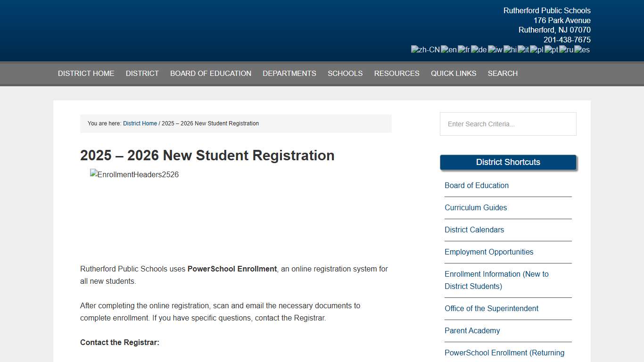Open the DISTRICT navigation dropdown
644x362 pixels.
pyautogui.click(x=142, y=73)
